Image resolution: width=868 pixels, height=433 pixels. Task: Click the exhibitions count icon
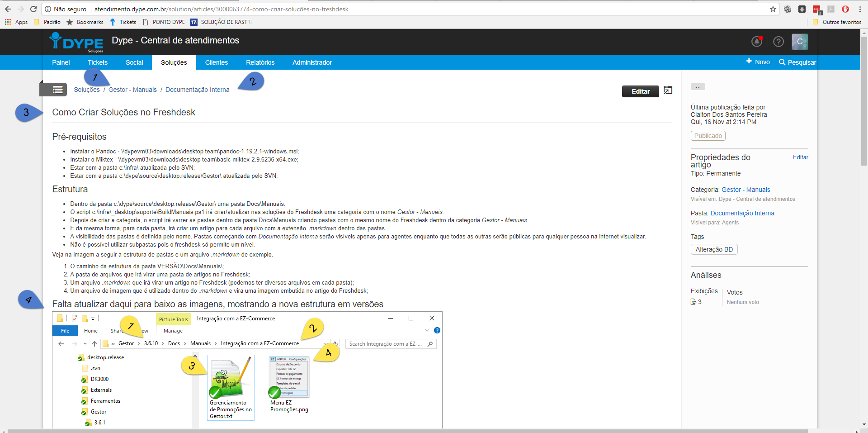(x=693, y=302)
